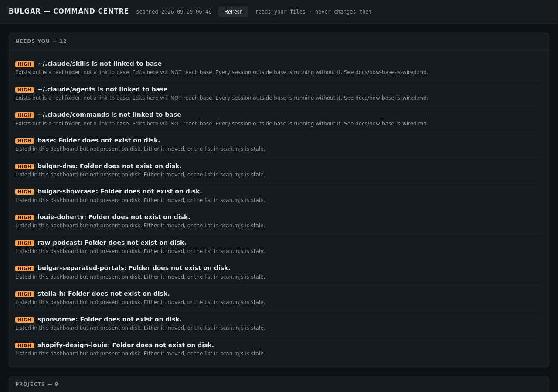558x392 pixels.
Task: Click 'Listed in this dashboard' text under bulgar-showcase
Action: coord(140,200)
